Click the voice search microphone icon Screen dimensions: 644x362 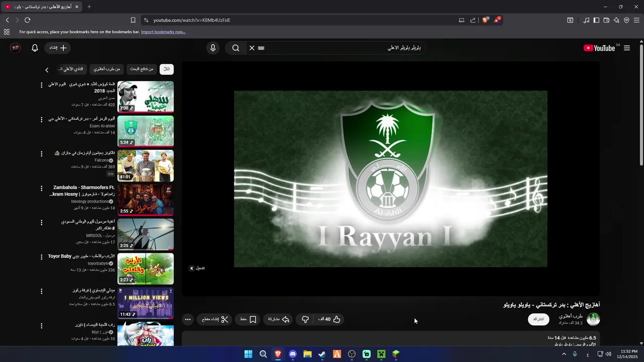pyautogui.click(x=213, y=48)
